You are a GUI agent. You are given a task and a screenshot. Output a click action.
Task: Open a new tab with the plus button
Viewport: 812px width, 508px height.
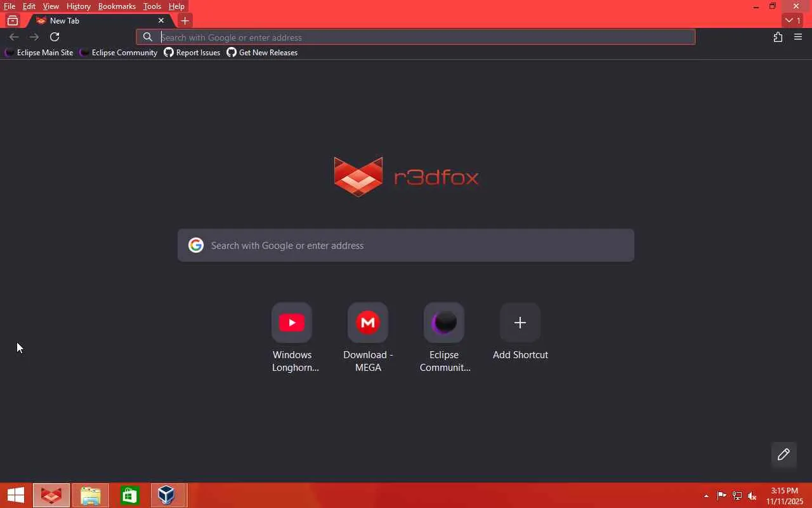coord(185,21)
